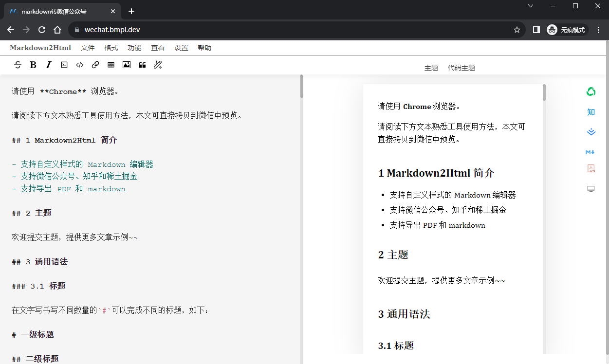Export as Markdown with the M↓ icon
The width and height of the screenshot is (609, 364).
(x=591, y=152)
